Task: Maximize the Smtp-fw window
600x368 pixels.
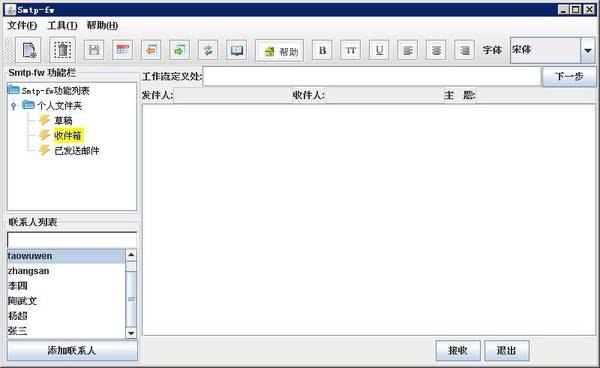Action: (x=576, y=10)
